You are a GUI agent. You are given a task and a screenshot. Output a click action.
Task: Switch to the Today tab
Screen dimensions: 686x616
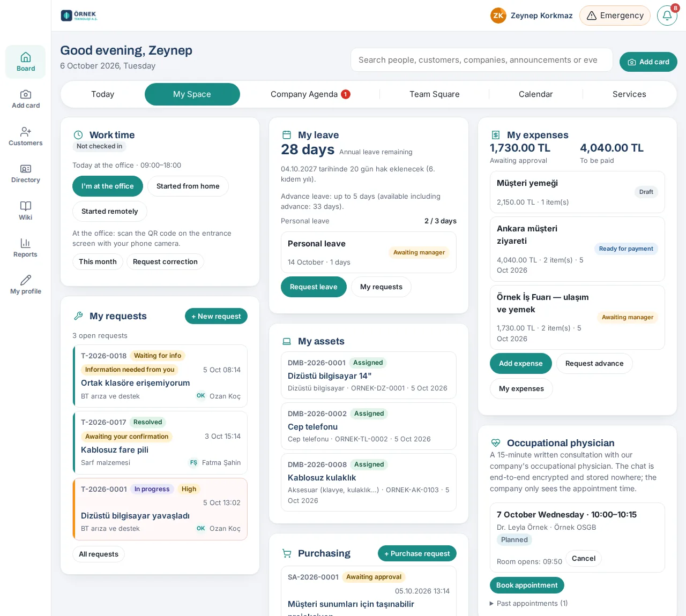(x=103, y=94)
